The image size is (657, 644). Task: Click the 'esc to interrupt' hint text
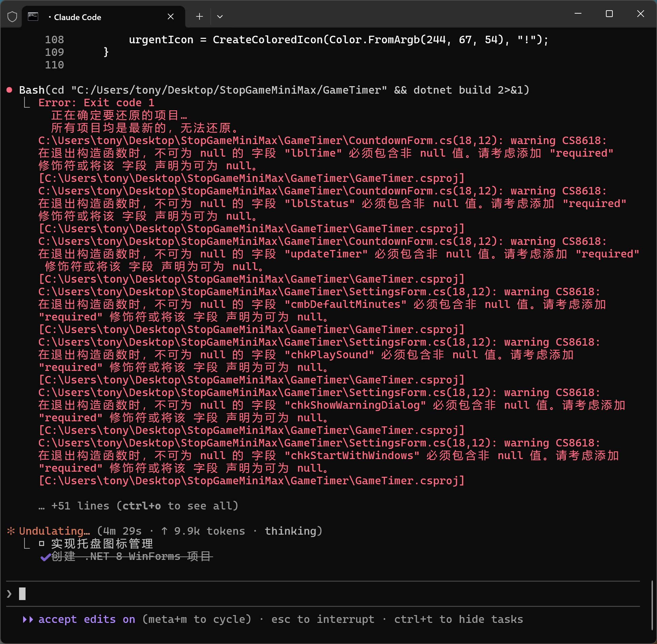point(322,619)
